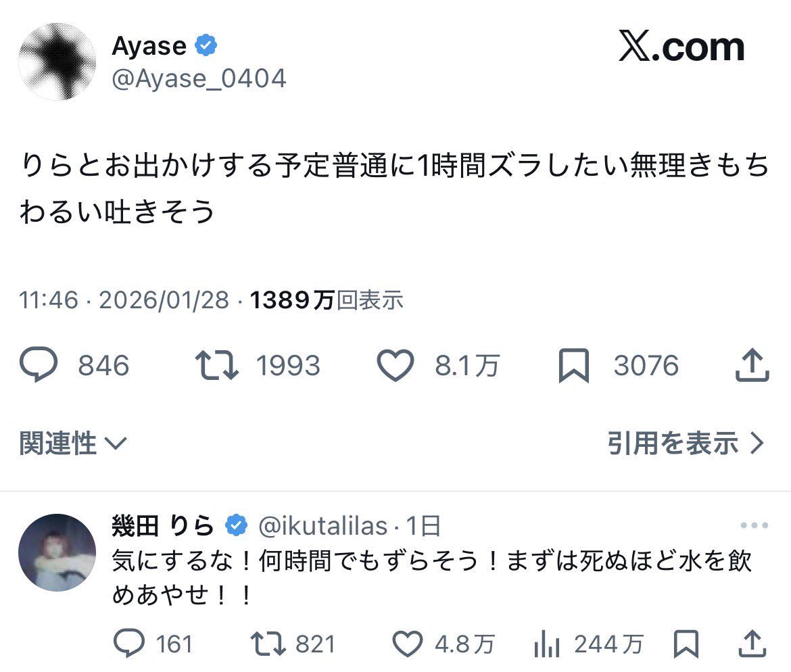Open more options on 幾田りら's reply
Screen dimensions: 791x672
(754, 525)
